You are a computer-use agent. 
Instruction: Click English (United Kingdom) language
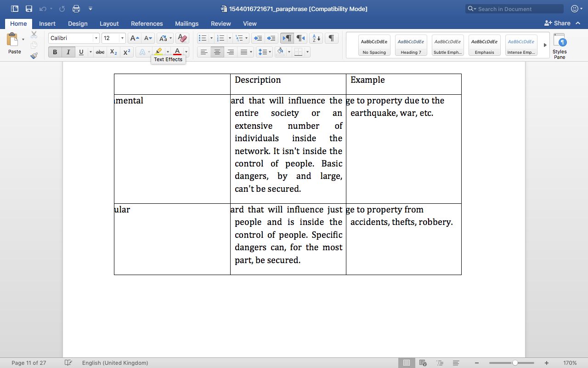115,363
